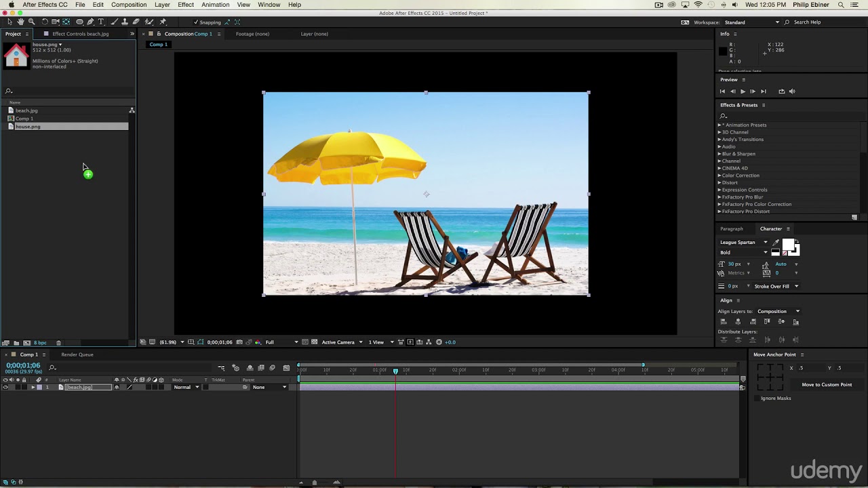868x488 pixels.
Task: Switch to Effect Controls beach.jpg tab
Action: pos(80,34)
